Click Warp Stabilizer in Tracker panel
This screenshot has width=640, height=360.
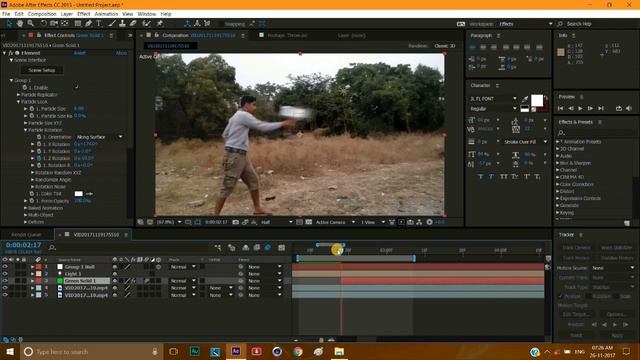616,248
